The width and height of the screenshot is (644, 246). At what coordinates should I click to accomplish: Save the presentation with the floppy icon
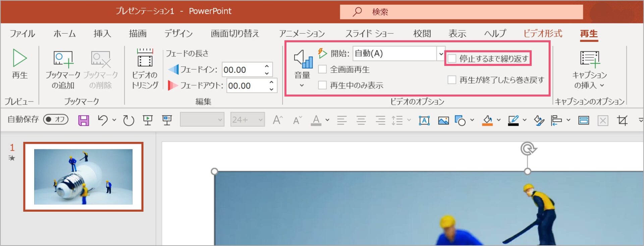click(84, 120)
